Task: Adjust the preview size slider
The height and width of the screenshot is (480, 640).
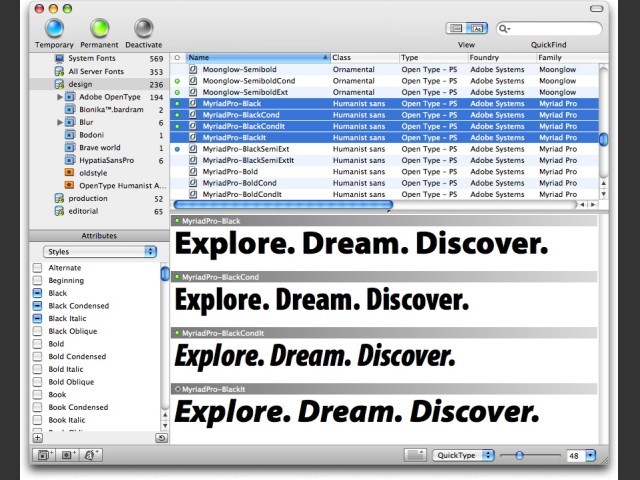Action: coord(520,455)
